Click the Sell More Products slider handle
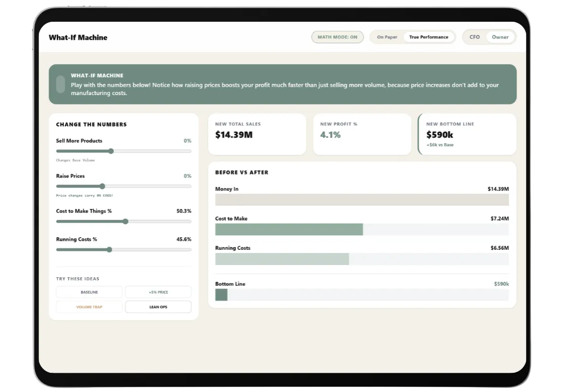 pyautogui.click(x=111, y=151)
